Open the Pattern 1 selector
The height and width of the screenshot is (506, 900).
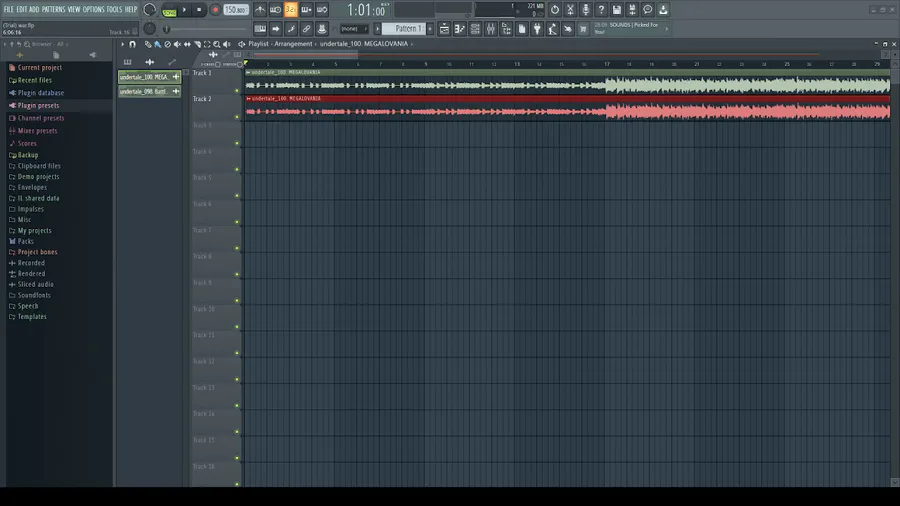pyautogui.click(x=404, y=29)
